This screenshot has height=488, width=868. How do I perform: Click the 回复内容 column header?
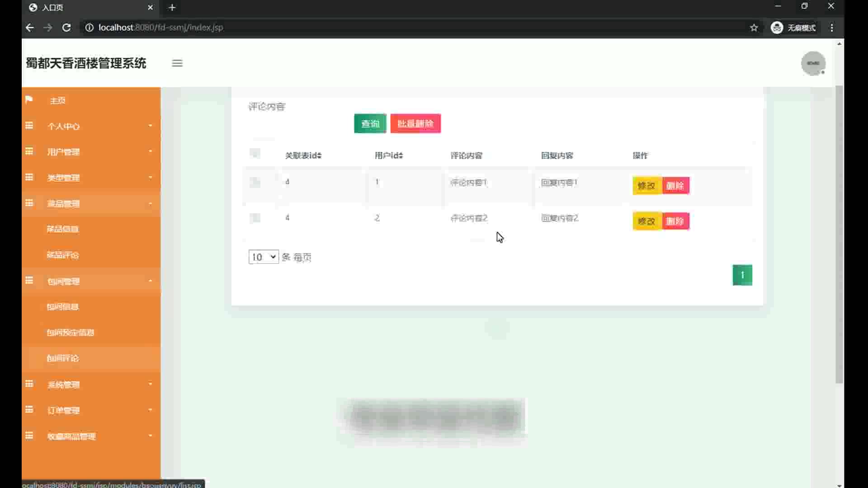tap(557, 155)
